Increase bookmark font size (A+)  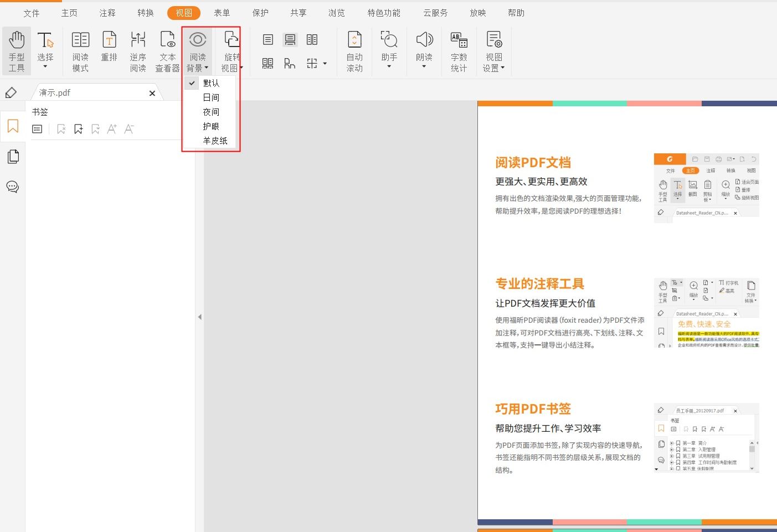(112, 129)
